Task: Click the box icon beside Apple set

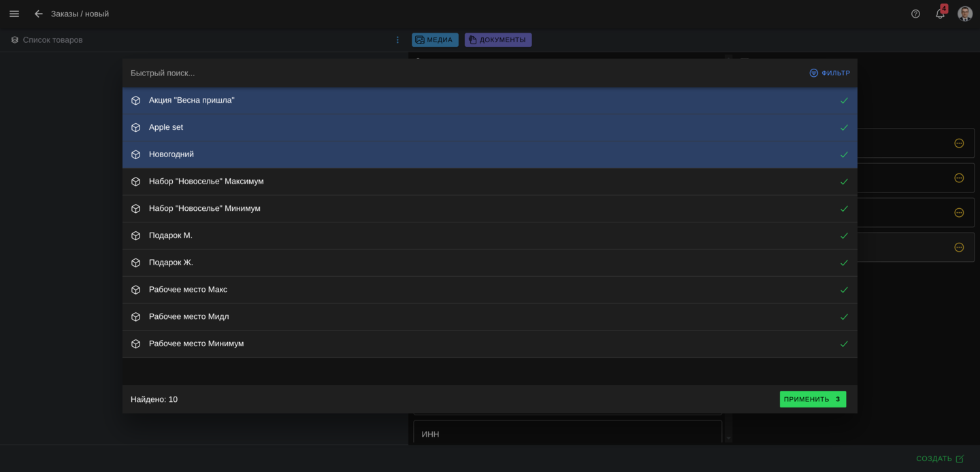Action: [135, 128]
